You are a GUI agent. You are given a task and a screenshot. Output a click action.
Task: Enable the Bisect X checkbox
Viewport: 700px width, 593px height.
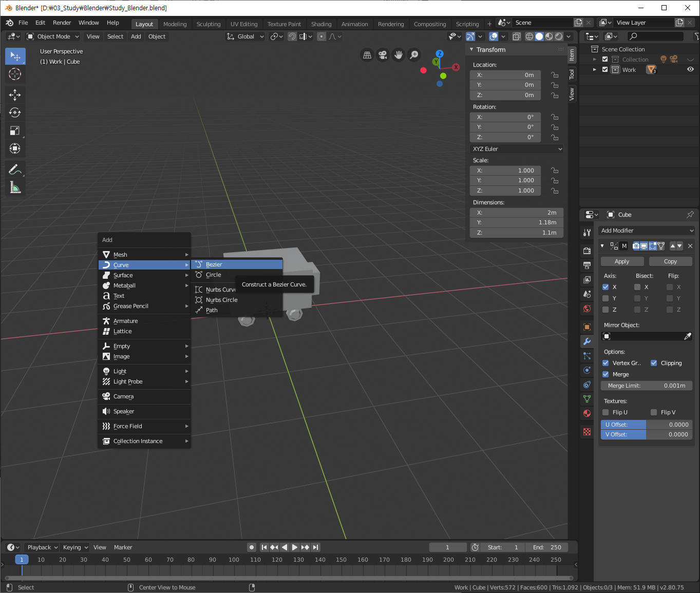point(637,287)
